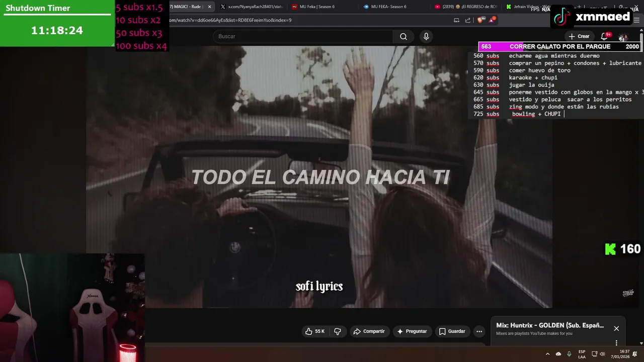The width and height of the screenshot is (644, 362).
Task: Open network status tray icon
Action: coord(594,354)
